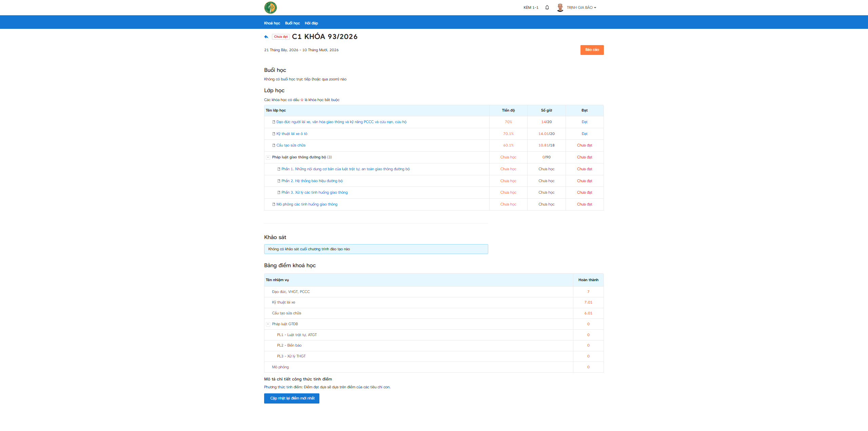
Task: Click the 0/90 hours cell
Action: [x=546, y=157]
